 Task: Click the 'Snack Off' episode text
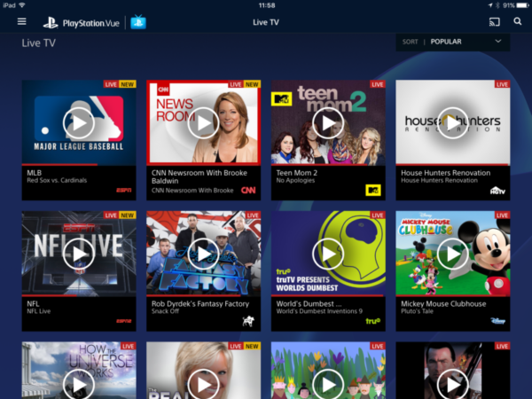pyautogui.click(x=165, y=311)
